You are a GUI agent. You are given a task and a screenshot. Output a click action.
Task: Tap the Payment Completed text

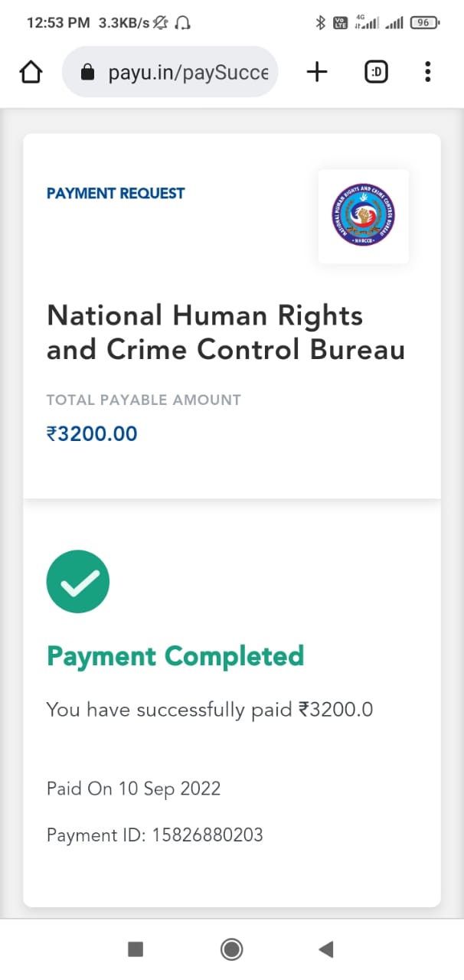pyautogui.click(x=175, y=656)
